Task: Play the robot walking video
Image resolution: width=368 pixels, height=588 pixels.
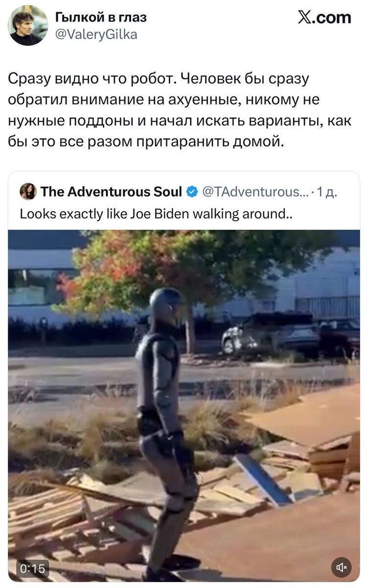Action: click(184, 406)
